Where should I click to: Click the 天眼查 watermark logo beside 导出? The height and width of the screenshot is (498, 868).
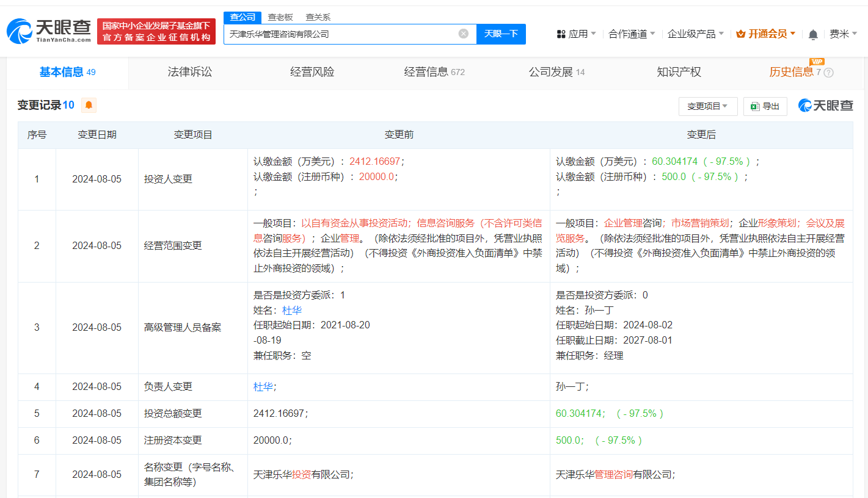point(825,106)
